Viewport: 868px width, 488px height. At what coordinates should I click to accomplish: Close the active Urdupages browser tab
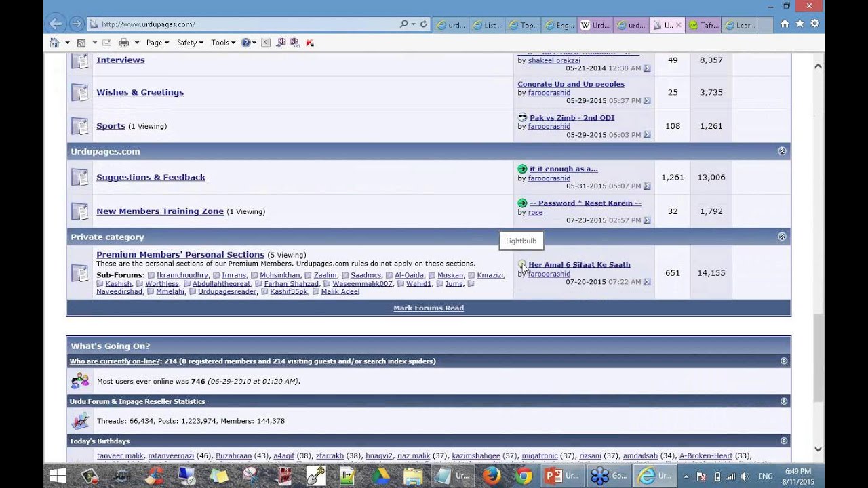[x=678, y=25]
